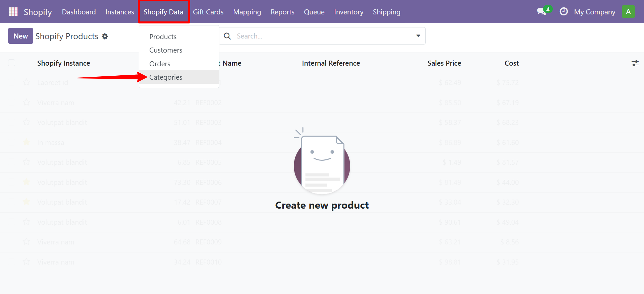Select Products from the dropdown
644x294 pixels.
pyautogui.click(x=179, y=36)
